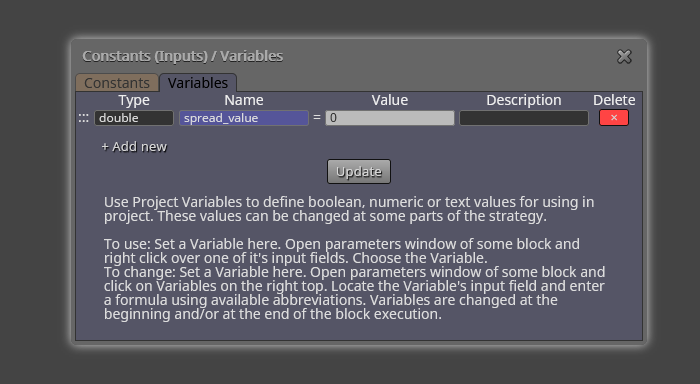Click the Value field containing 0
Viewport: 700px width, 384px height.
point(390,118)
